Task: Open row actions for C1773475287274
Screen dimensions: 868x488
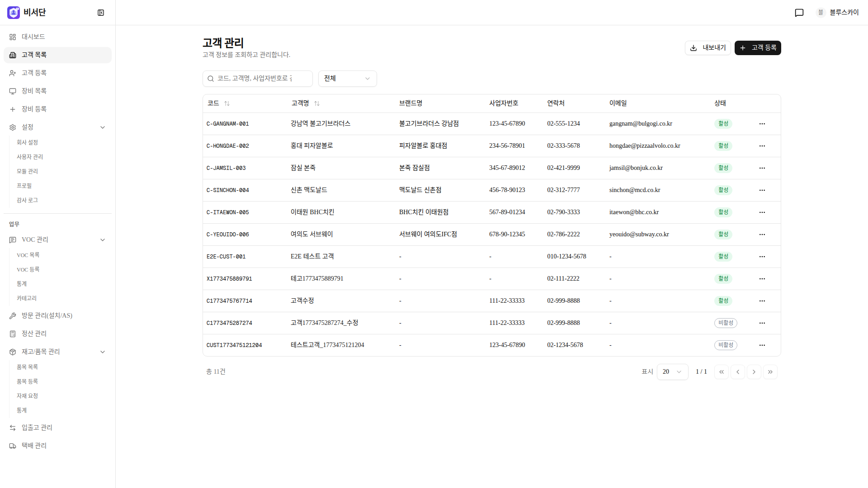Action: click(762, 323)
